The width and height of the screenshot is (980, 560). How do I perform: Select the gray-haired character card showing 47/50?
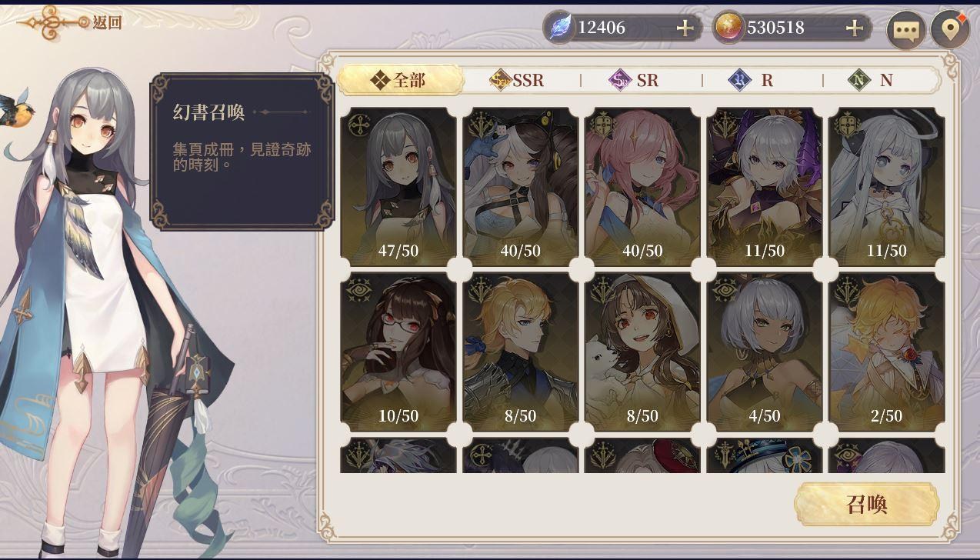point(398,187)
